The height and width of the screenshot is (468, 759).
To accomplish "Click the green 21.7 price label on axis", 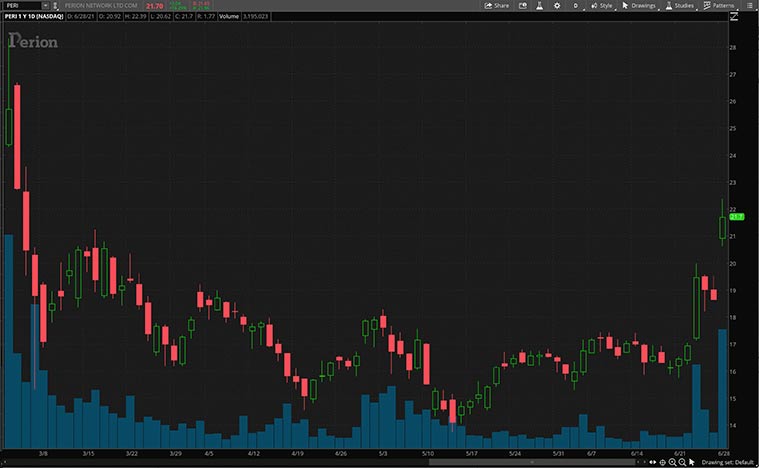I will point(735,217).
